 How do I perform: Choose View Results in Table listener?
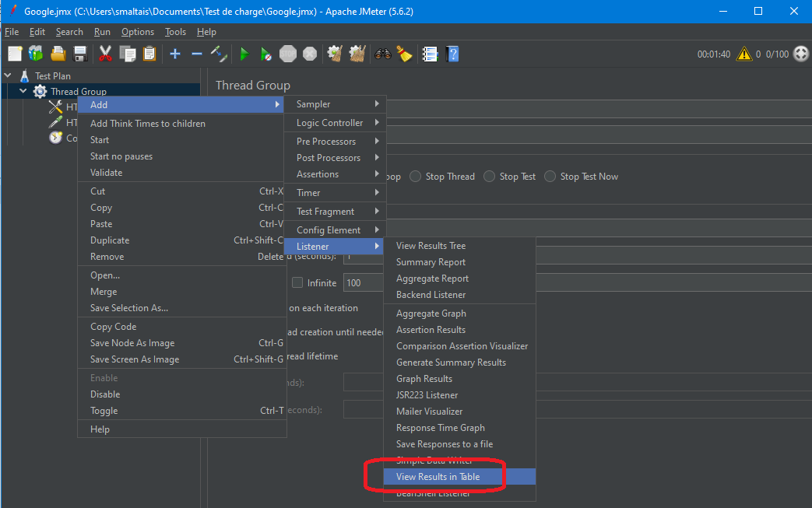point(438,477)
